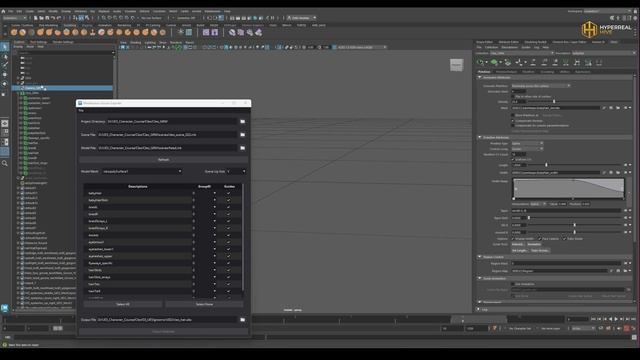The image size is (640, 360).
Task: Click the viewport view cube
Action: click(456, 64)
